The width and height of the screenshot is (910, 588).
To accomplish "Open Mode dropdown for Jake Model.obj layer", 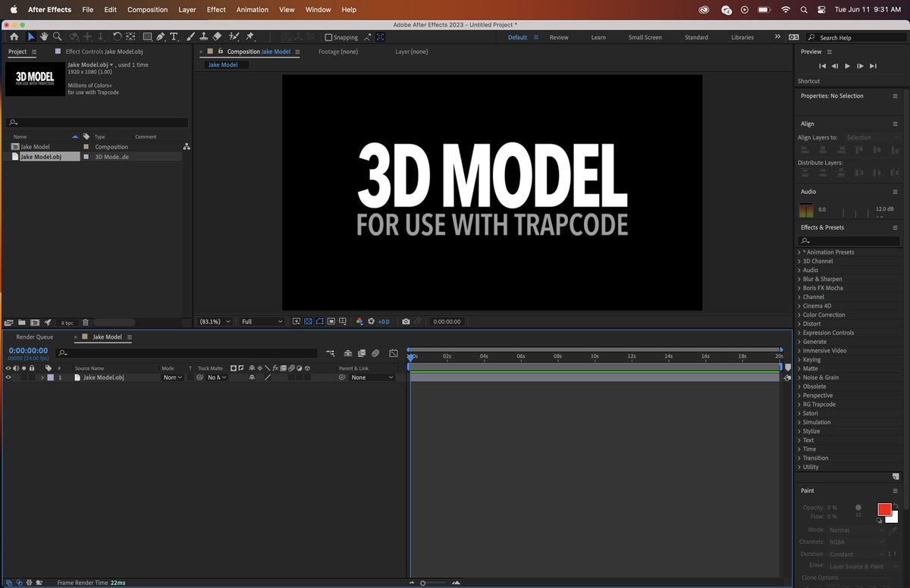I will click(172, 377).
